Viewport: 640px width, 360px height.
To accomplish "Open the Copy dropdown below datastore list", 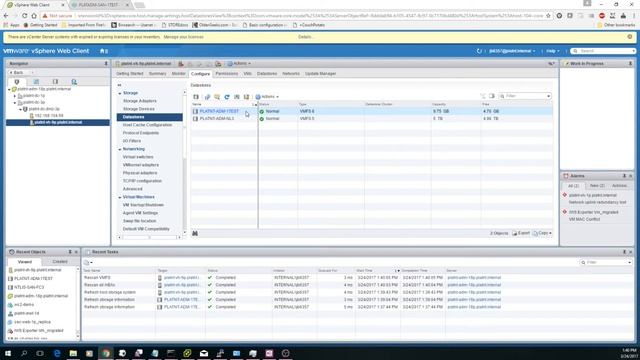I will point(542,233).
